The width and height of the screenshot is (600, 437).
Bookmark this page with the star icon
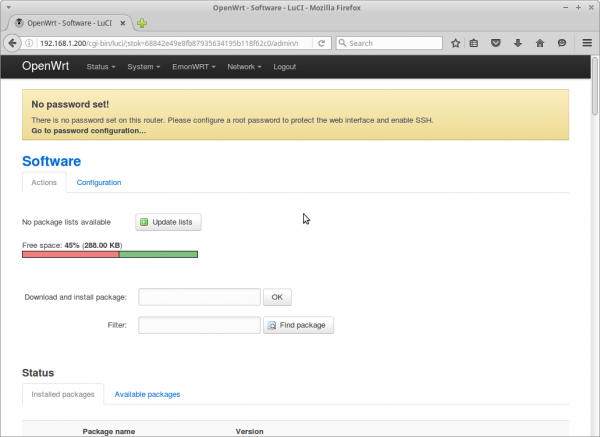click(x=455, y=43)
